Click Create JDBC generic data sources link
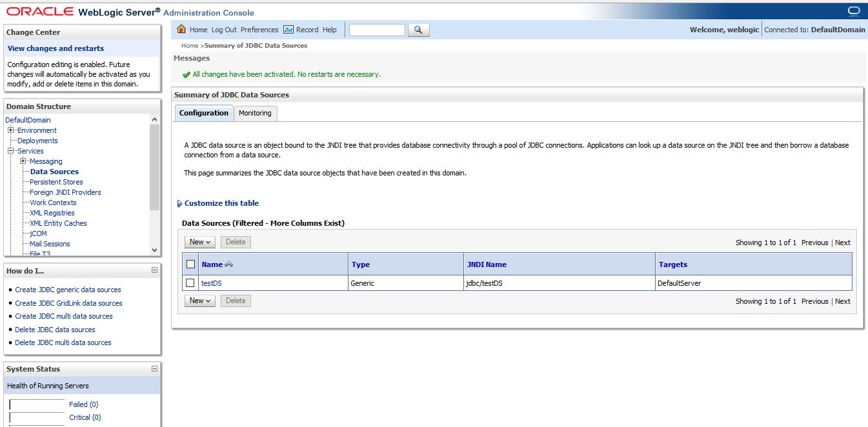The width and height of the screenshot is (868, 427). [68, 290]
